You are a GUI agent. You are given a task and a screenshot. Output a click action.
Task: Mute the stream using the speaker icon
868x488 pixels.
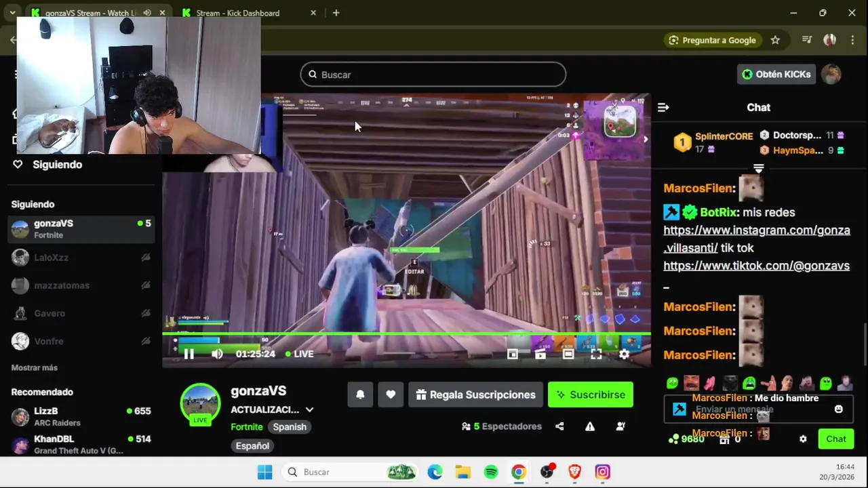(x=217, y=354)
